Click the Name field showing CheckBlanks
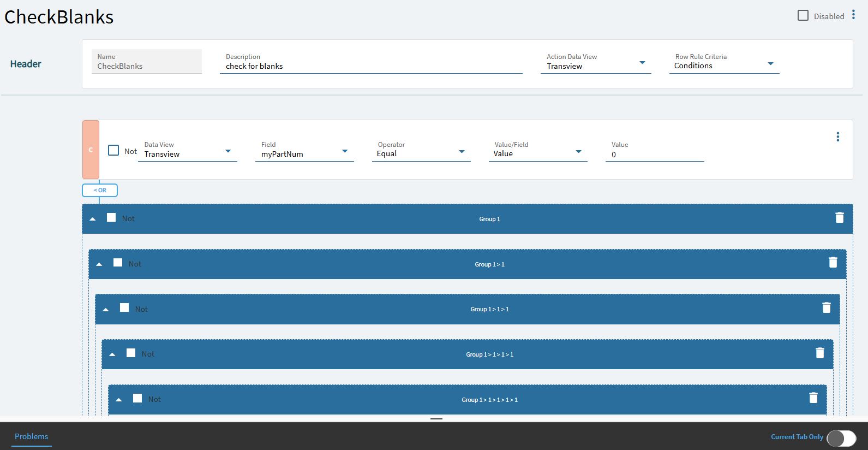The height and width of the screenshot is (450, 868). point(147,61)
